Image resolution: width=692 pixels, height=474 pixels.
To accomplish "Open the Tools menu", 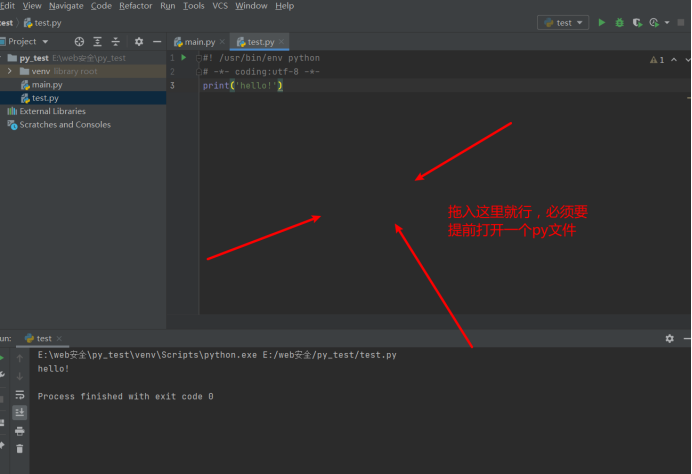I will pos(194,6).
